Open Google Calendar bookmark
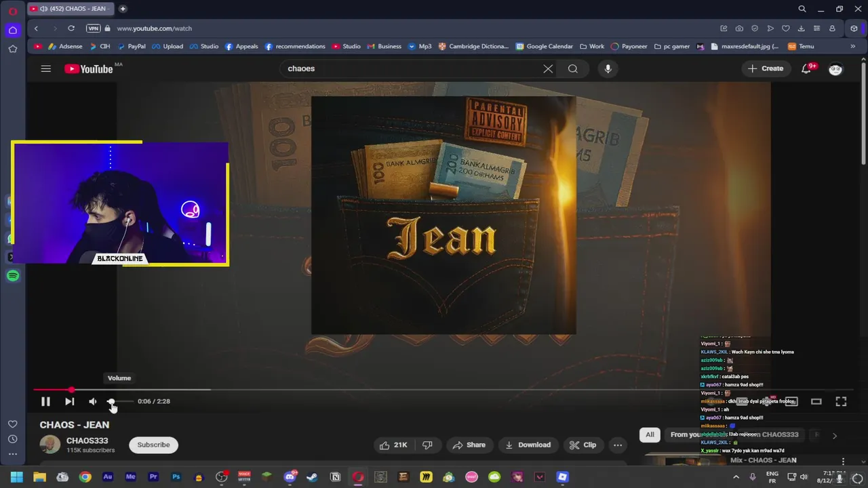Image resolution: width=868 pixels, height=488 pixels. click(545, 47)
